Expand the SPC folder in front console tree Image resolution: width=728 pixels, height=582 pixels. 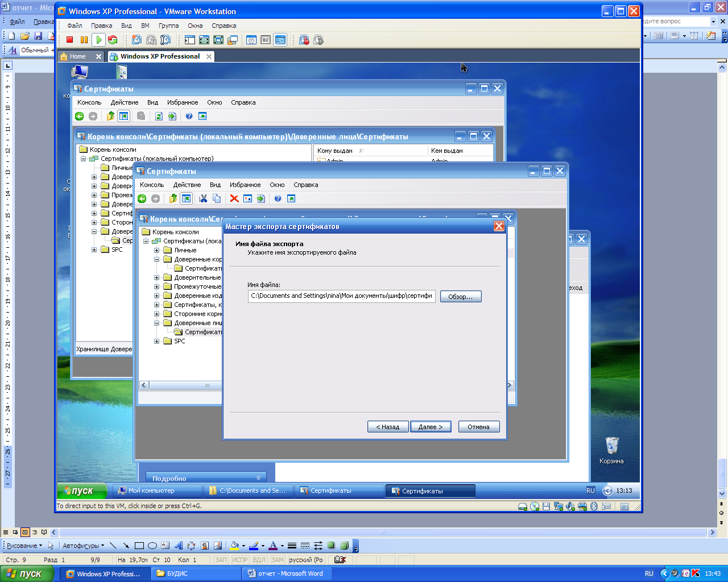156,341
